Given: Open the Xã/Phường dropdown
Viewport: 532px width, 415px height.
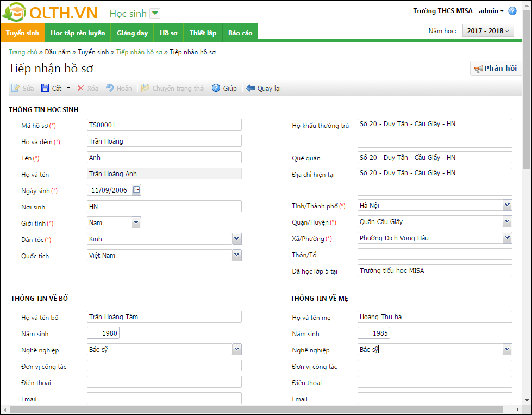Looking at the screenshot, I should pos(507,238).
